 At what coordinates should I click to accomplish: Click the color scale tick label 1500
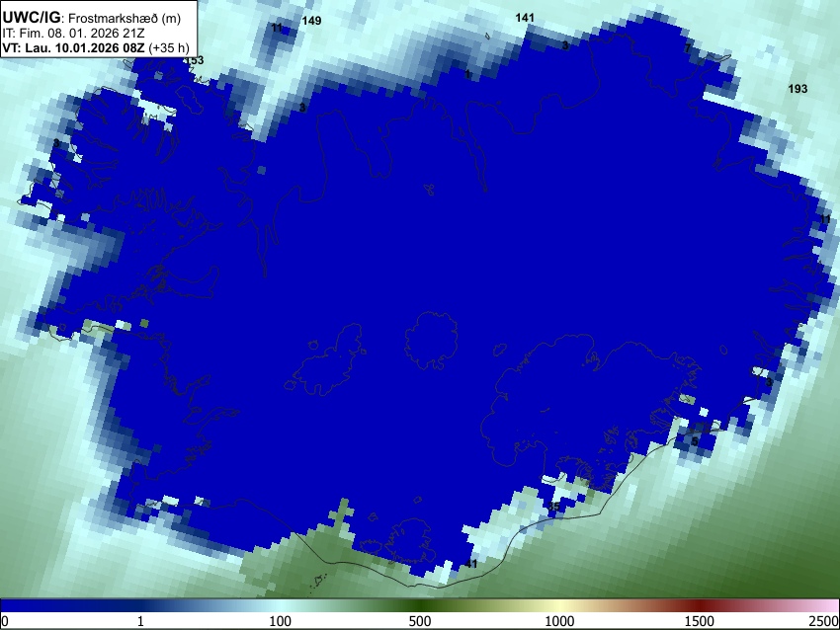coord(700,621)
